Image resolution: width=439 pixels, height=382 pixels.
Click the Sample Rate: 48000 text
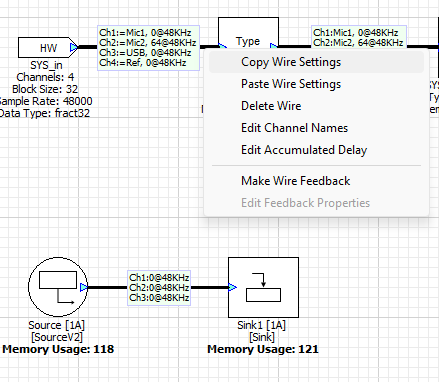coord(46,101)
